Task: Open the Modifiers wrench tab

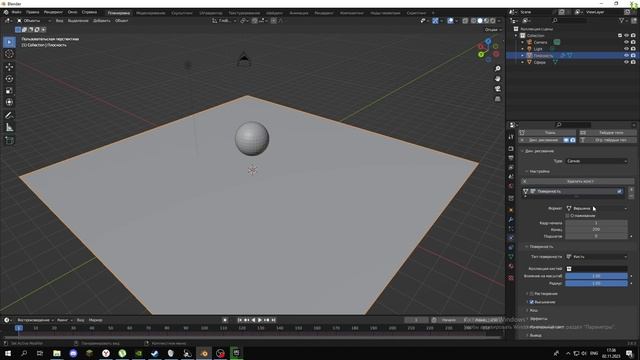Action: pyautogui.click(x=511, y=220)
